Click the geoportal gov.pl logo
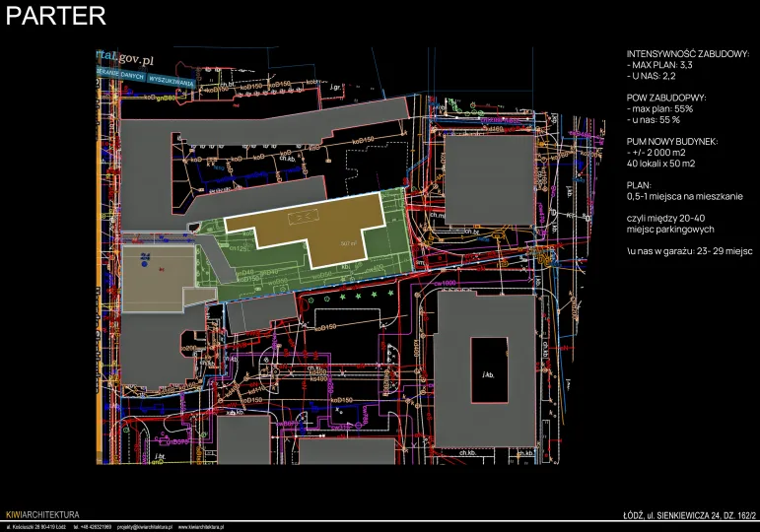 (x=125, y=58)
